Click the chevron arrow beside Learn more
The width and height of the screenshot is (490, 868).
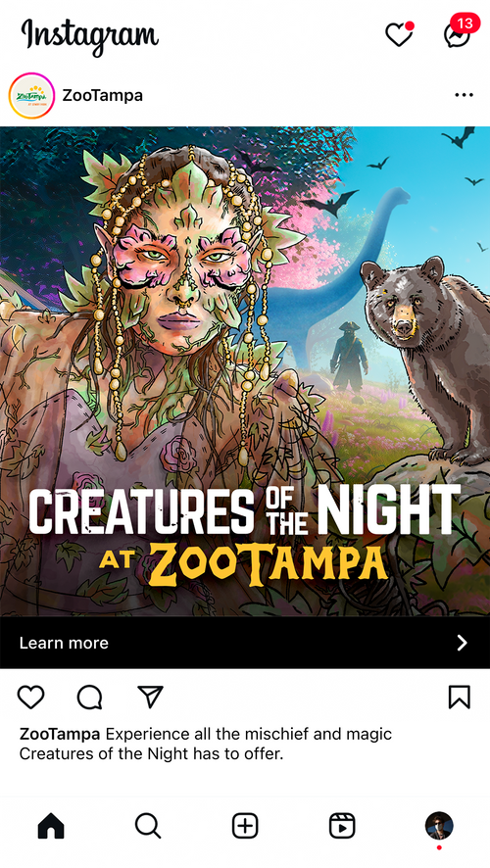[x=462, y=643]
